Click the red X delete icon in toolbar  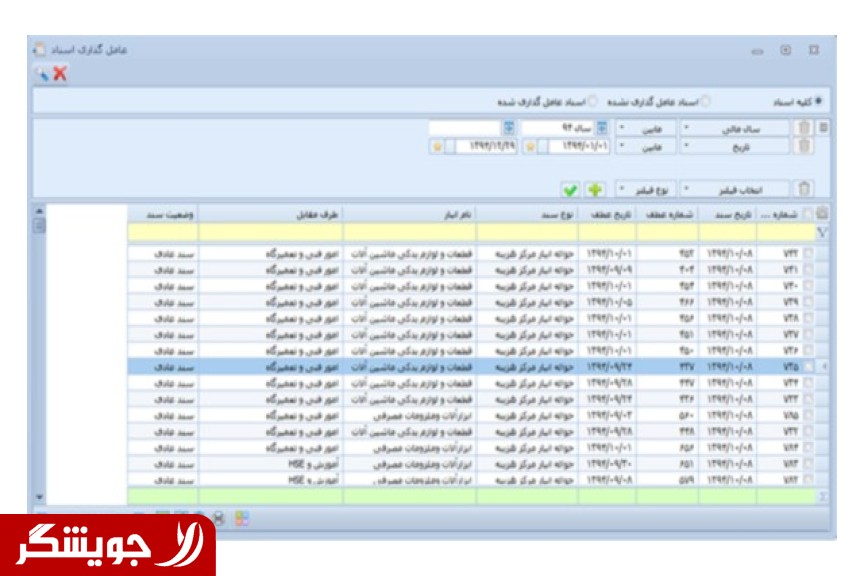point(60,73)
